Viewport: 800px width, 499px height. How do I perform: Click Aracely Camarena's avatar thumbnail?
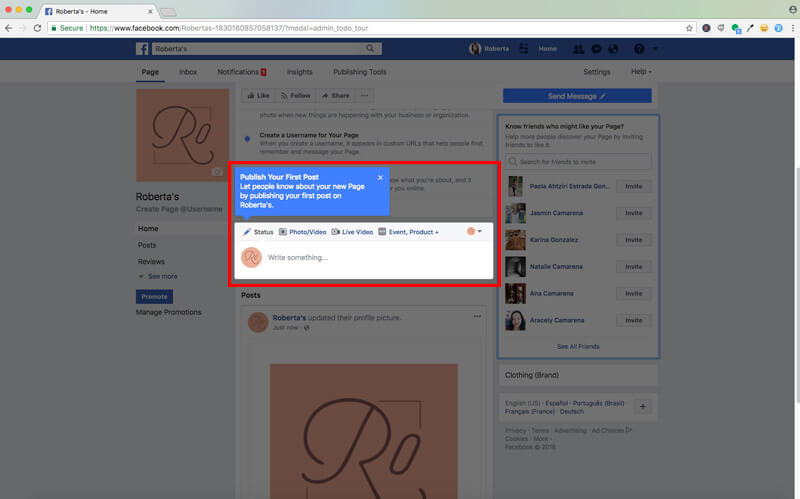coord(515,320)
